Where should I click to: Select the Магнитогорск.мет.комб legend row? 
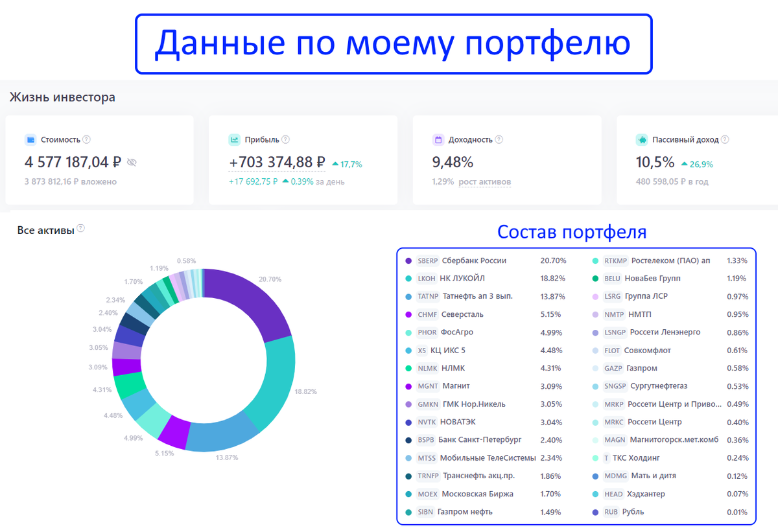tap(670, 440)
